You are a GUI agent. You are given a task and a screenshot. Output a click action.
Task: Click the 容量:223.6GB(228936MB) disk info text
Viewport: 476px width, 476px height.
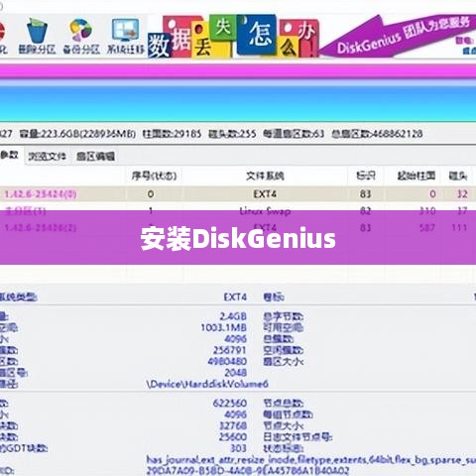77,134
